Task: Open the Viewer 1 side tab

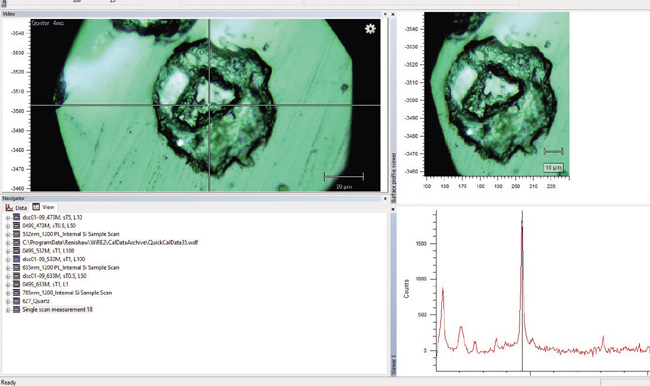Action: (x=393, y=366)
